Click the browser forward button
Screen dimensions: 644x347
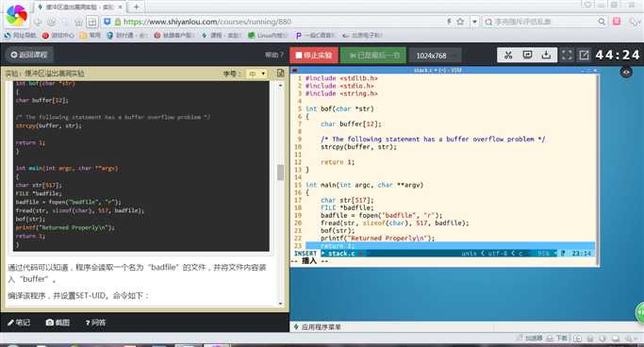[51, 22]
